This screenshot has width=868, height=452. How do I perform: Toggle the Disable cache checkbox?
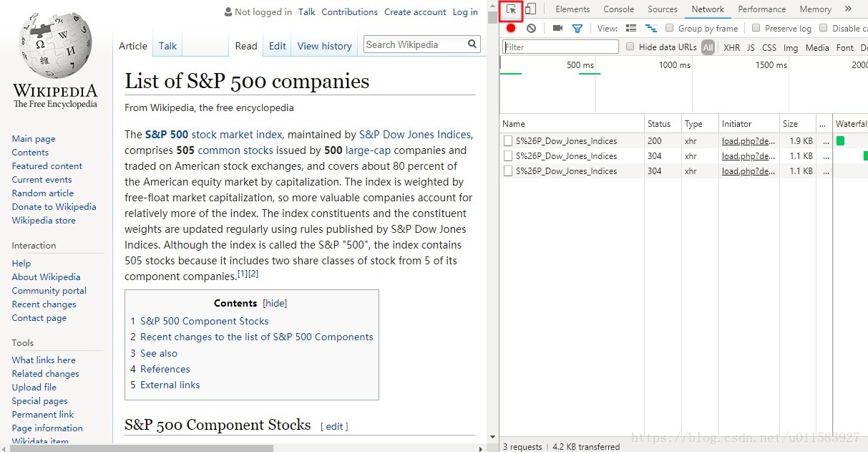coord(824,28)
